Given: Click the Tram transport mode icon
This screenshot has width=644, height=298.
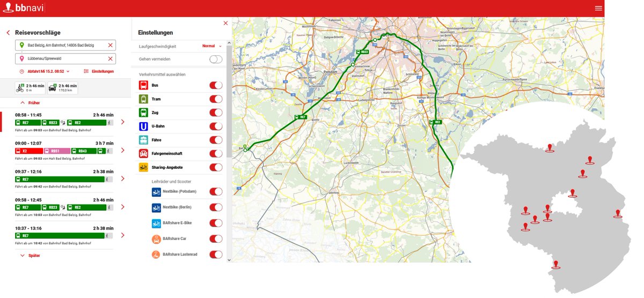Looking at the screenshot, I should [144, 99].
